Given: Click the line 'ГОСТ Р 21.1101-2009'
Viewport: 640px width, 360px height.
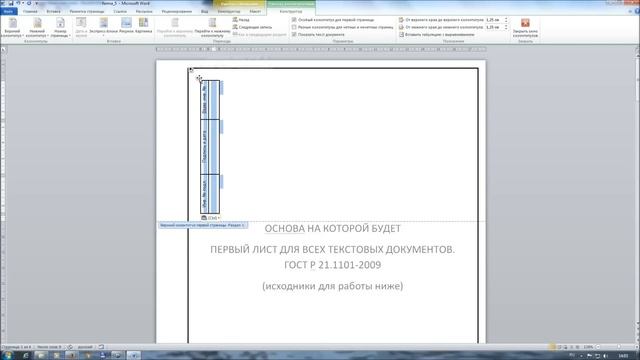Looking at the screenshot, I should click(333, 265).
